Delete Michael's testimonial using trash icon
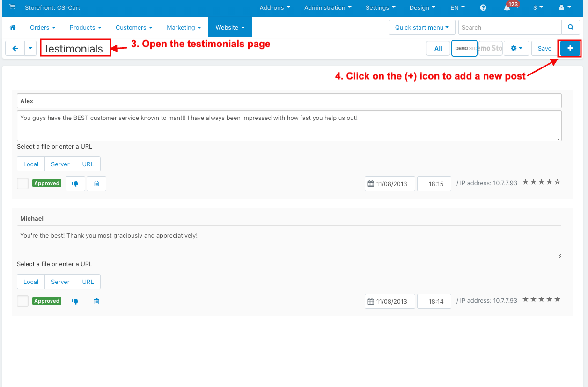 pos(96,301)
